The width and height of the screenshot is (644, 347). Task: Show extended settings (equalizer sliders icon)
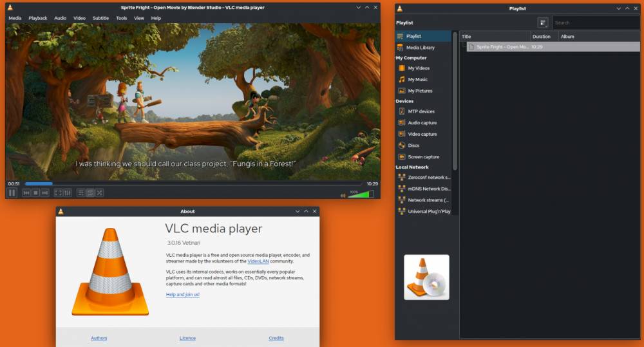pos(68,192)
